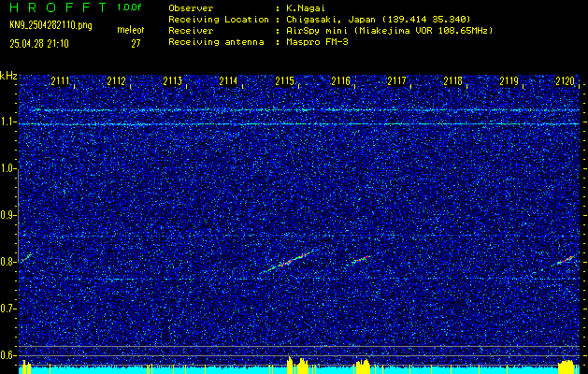The image size is (588, 374).
Task: Click the 0.7 frequency axis label
Action: point(7,309)
